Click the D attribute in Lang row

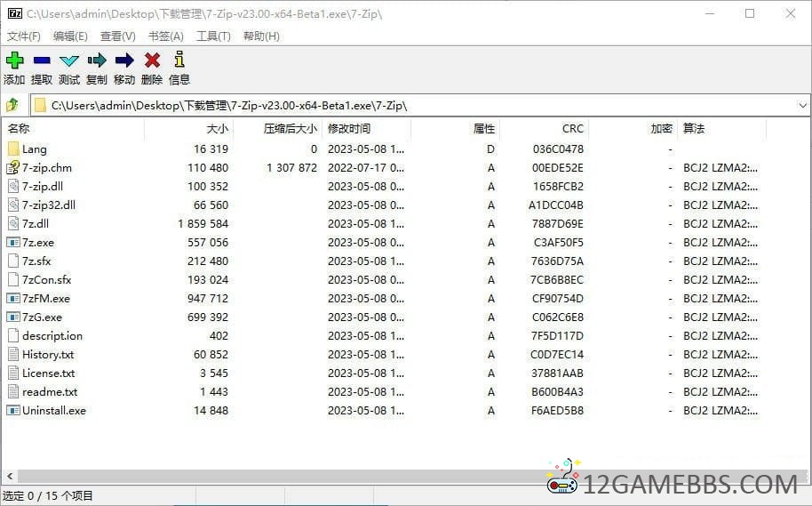(490, 149)
